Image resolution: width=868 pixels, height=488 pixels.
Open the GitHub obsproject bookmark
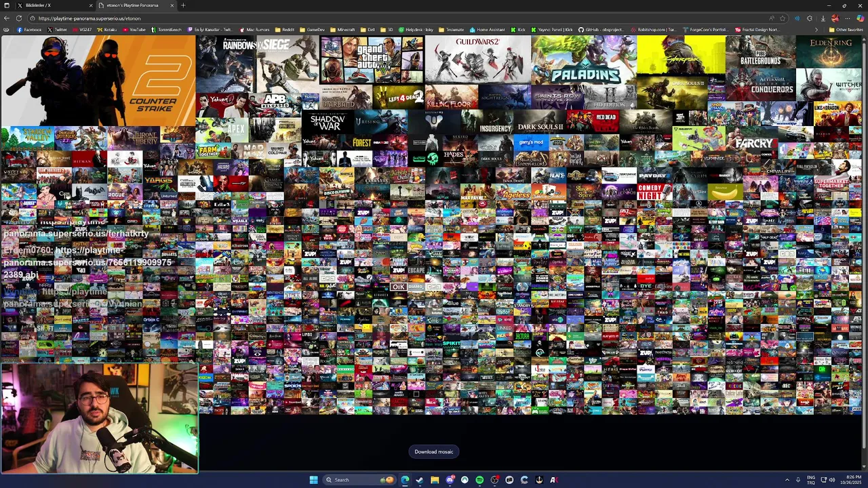coord(601,30)
